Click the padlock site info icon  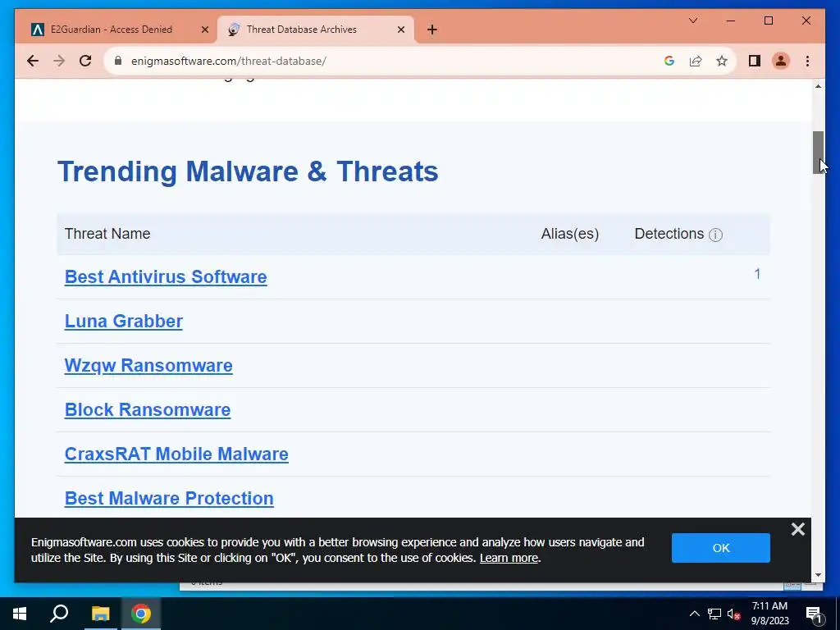[x=118, y=61]
